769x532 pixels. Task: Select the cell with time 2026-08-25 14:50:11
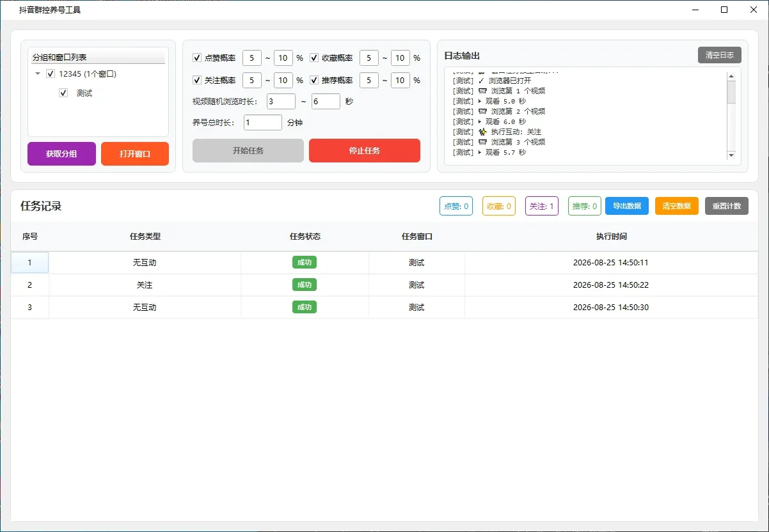(611, 263)
